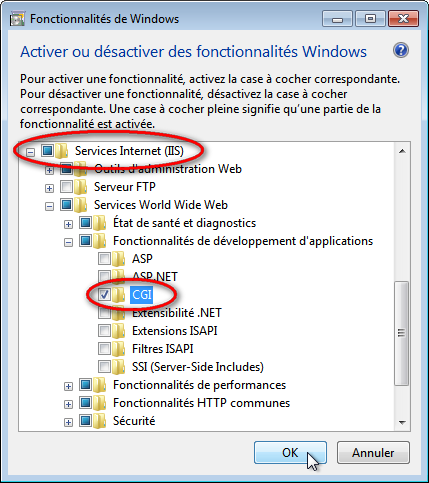
Task: Click the title bar window icon
Action: [17, 19]
